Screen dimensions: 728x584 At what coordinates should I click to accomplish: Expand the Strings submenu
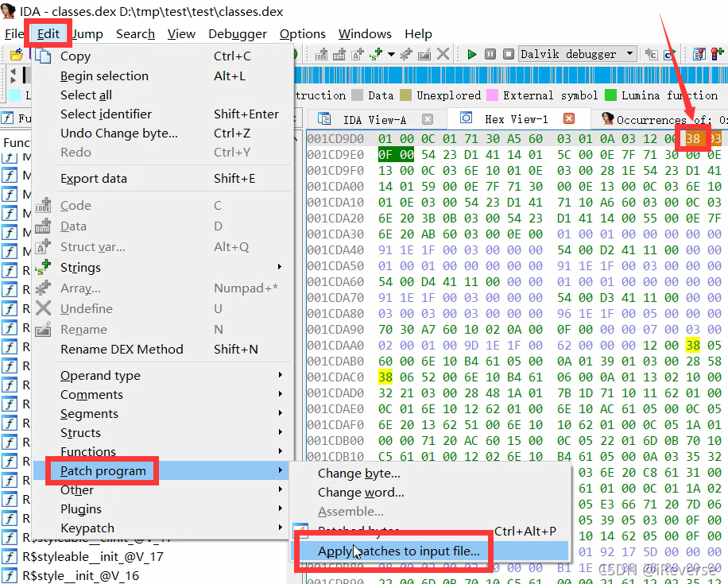click(x=162, y=268)
